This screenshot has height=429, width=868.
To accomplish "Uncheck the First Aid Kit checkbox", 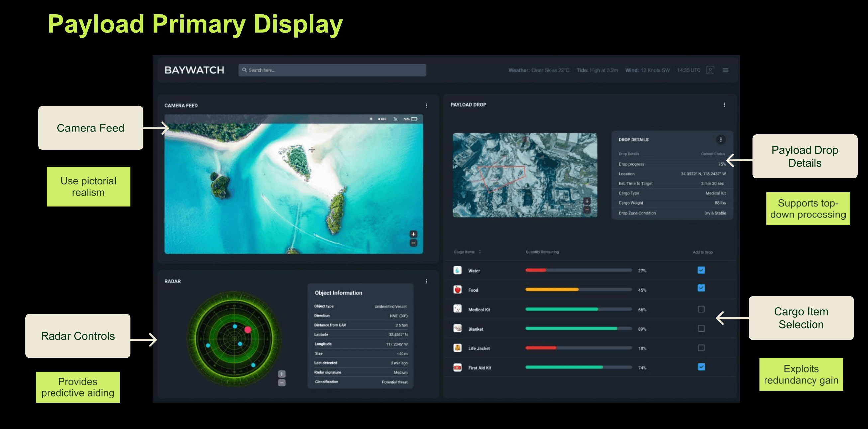I will (701, 367).
